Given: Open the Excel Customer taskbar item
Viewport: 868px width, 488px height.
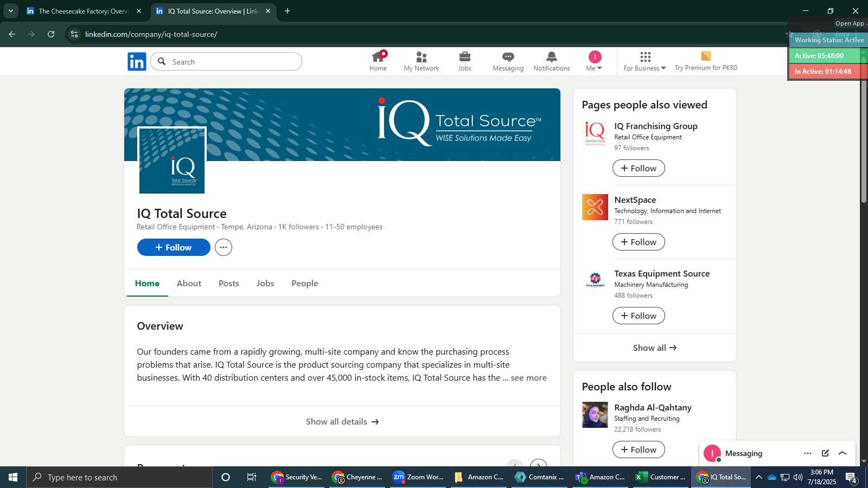Looking at the screenshot, I should [x=661, y=477].
